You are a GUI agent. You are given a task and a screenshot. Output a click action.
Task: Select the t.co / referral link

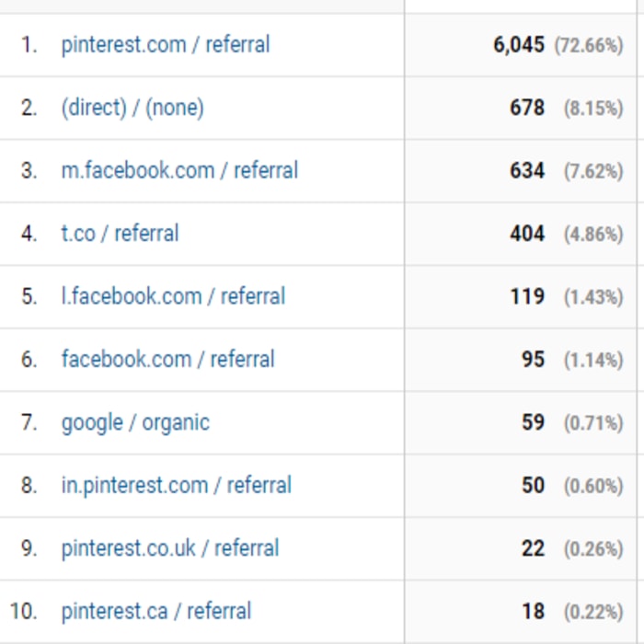point(120,234)
